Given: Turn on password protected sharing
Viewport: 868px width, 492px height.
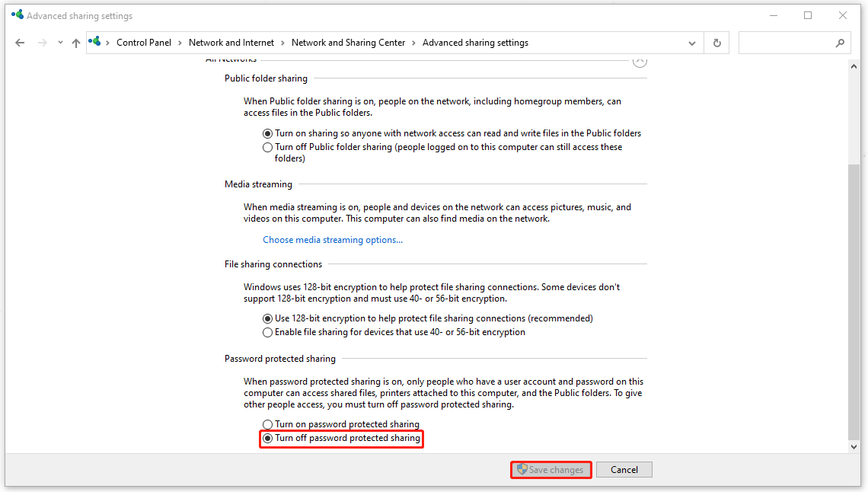Looking at the screenshot, I should point(268,424).
